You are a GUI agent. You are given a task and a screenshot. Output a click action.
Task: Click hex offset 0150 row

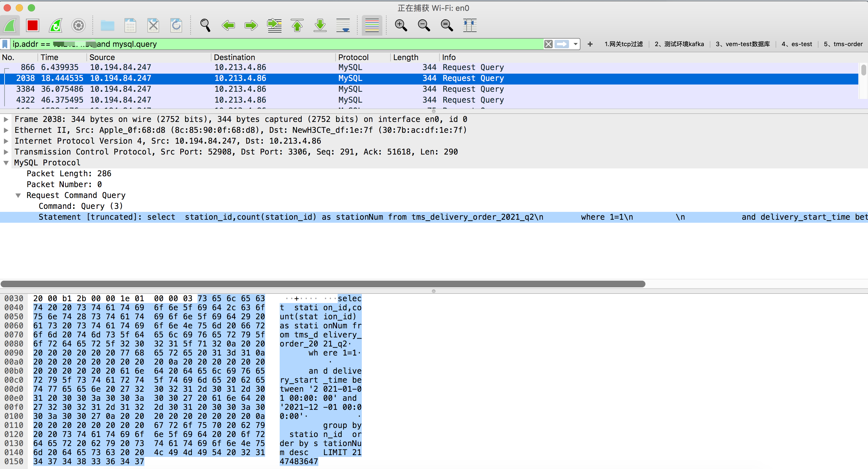tap(14, 461)
